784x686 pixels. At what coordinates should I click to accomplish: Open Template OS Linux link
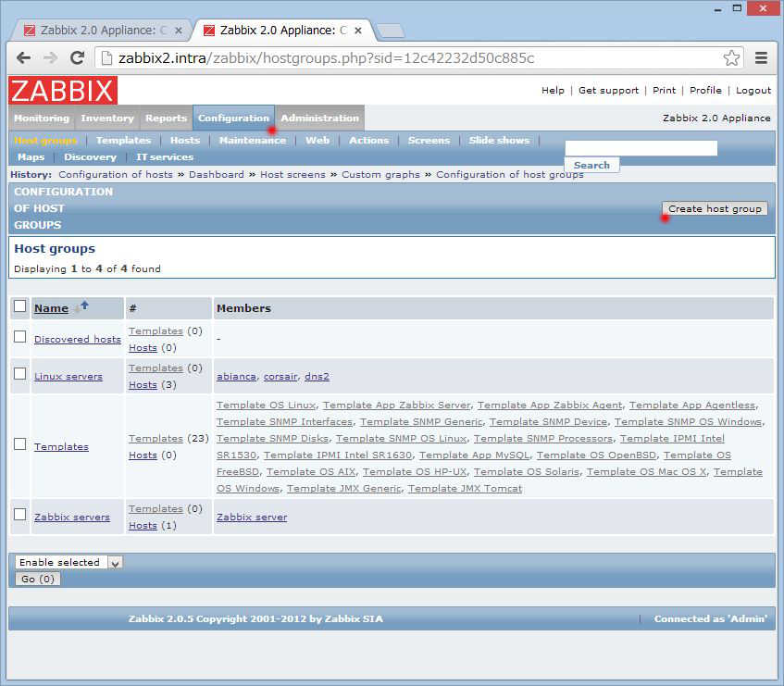266,405
